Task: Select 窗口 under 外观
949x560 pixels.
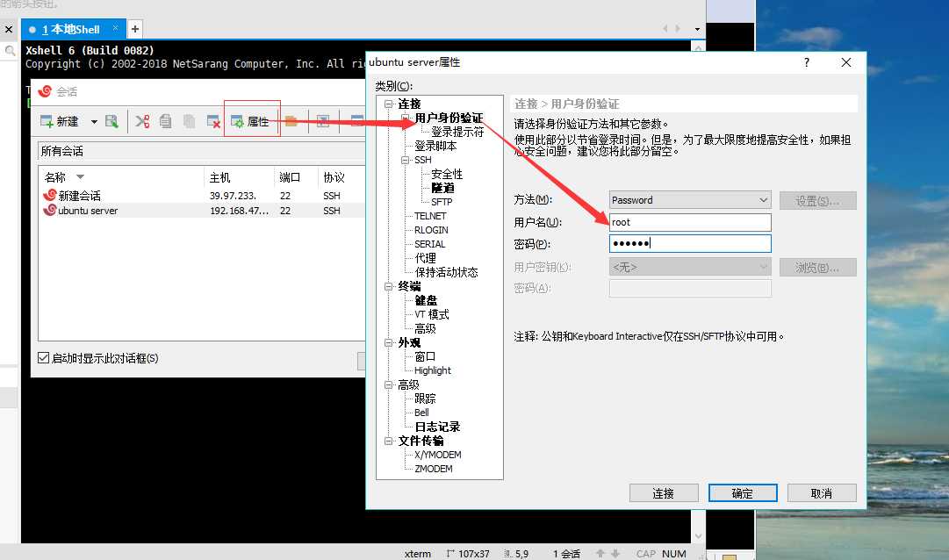Action: tap(425, 356)
